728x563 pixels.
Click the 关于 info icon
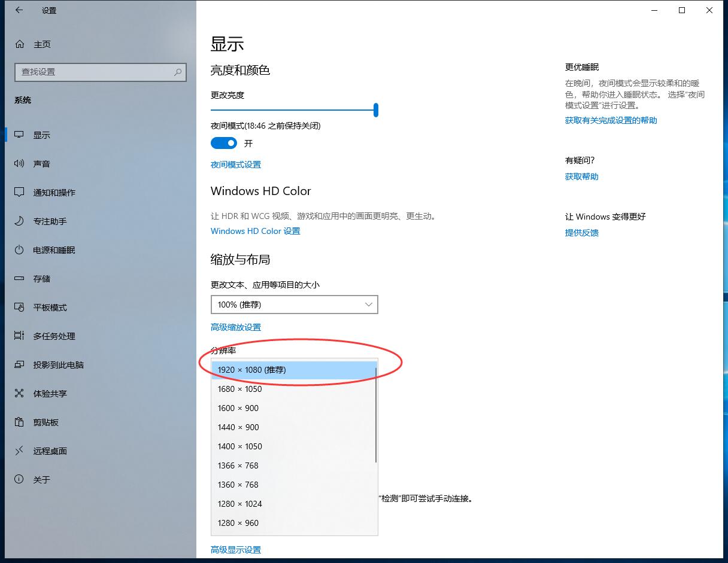click(20, 480)
